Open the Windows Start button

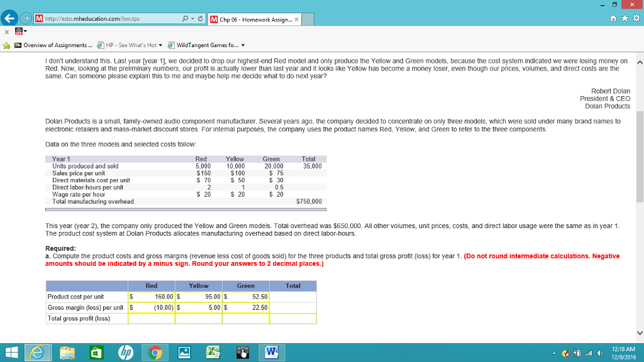[11, 353]
